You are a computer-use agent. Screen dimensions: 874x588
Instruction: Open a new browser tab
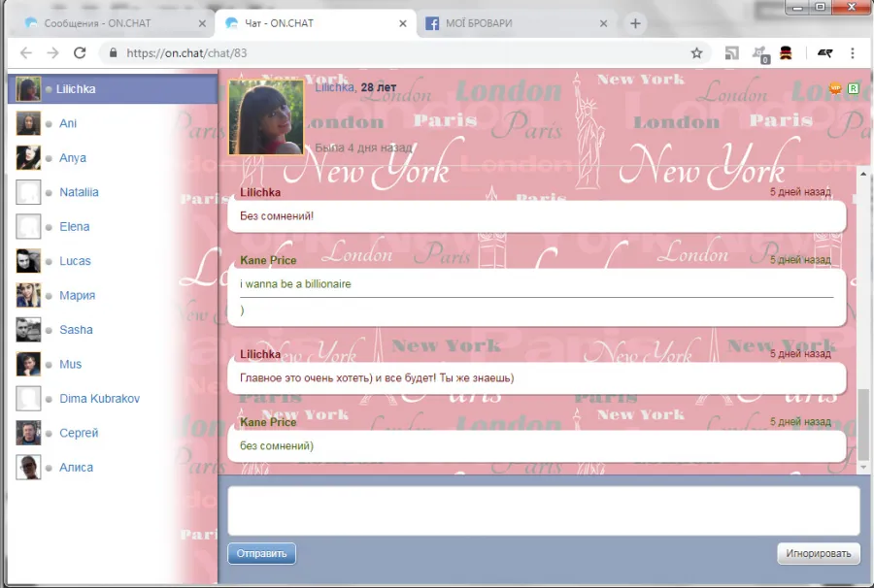[635, 23]
